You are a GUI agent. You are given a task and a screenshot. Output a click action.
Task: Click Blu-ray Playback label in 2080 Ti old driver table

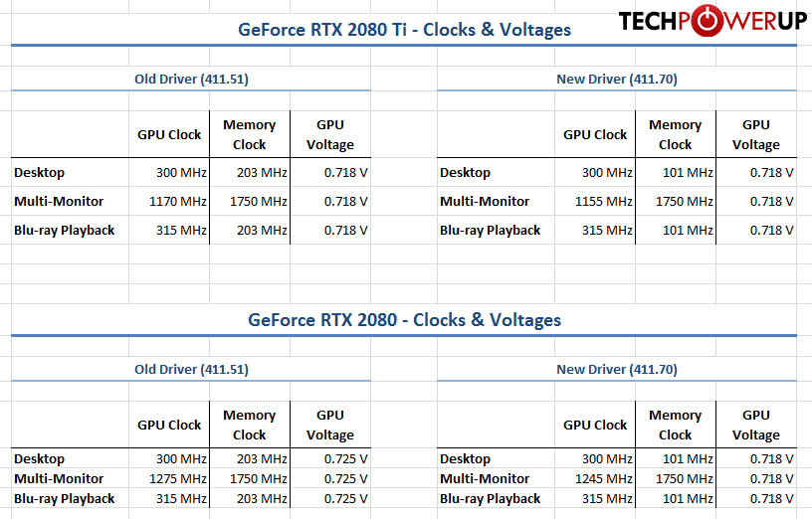click(65, 231)
